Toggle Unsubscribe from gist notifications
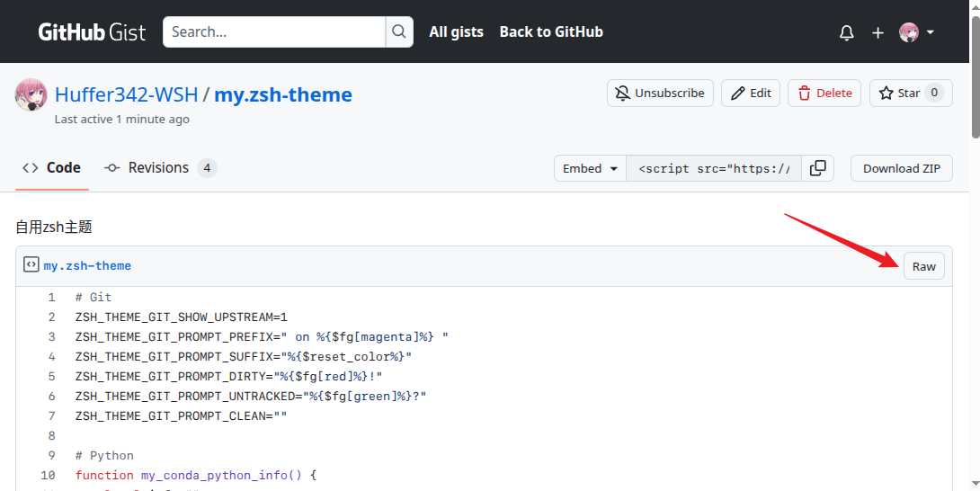Image resolution: width=980 pixels, height=491 pixels. (661, 94)
